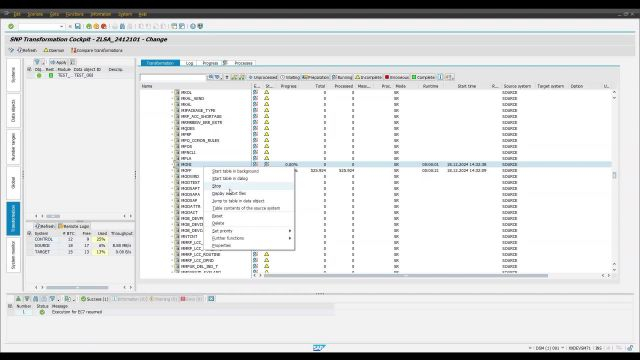This screenshot has width=640, height=360.
Task: Click the CONTROL row 25% used cell
Action: [x=101, y=239]
